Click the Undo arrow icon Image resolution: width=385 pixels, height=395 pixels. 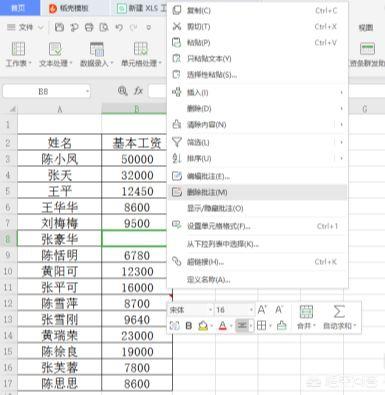(x=119, y=27)
